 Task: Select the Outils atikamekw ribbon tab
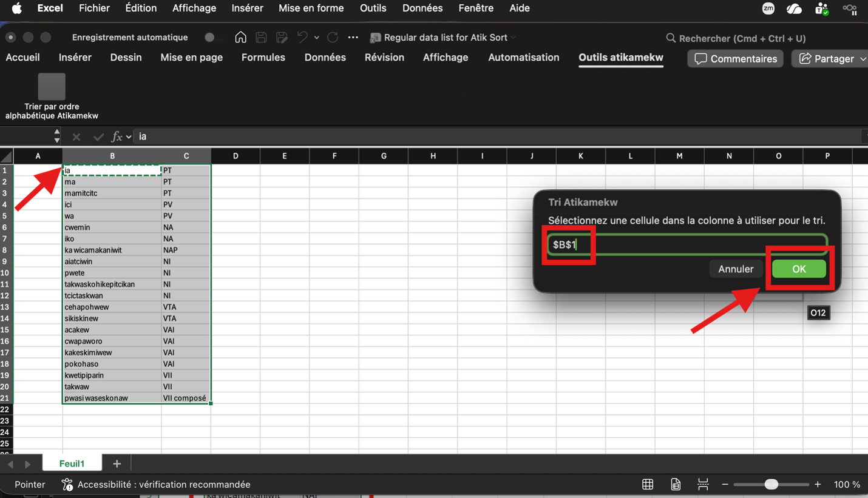click(621, 58)
